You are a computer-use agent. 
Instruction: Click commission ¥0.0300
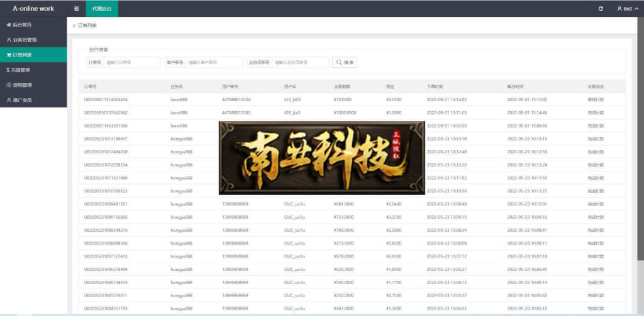click(394, 99)
